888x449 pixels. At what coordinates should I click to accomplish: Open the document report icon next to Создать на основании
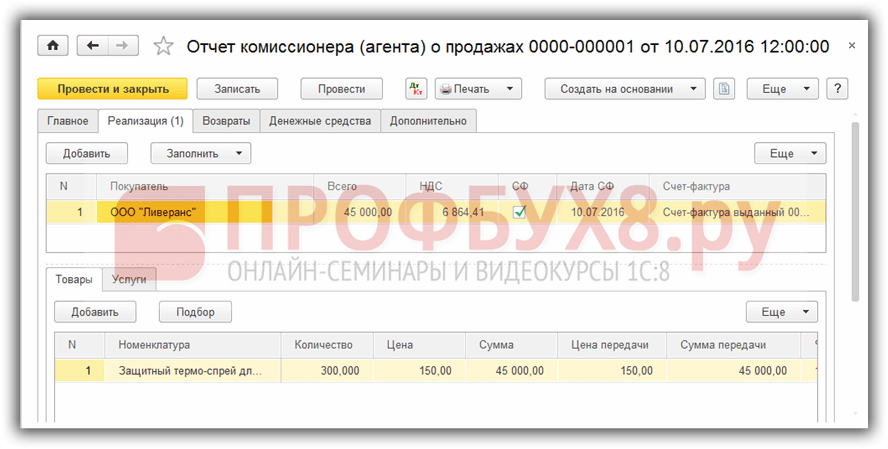tap(724, 89)
